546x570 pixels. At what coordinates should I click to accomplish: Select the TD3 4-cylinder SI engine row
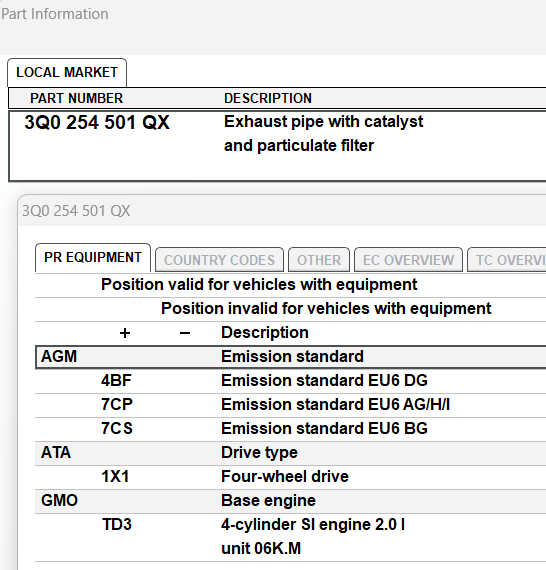coord(291,537)
